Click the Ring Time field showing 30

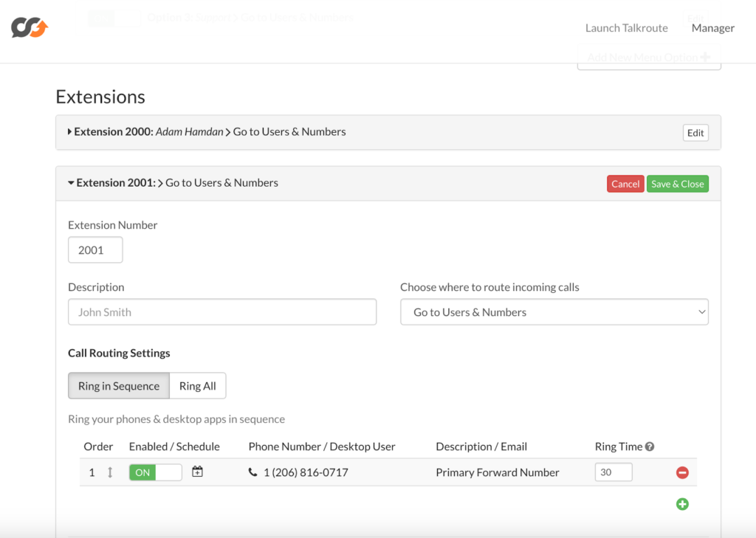pos(614,472)
